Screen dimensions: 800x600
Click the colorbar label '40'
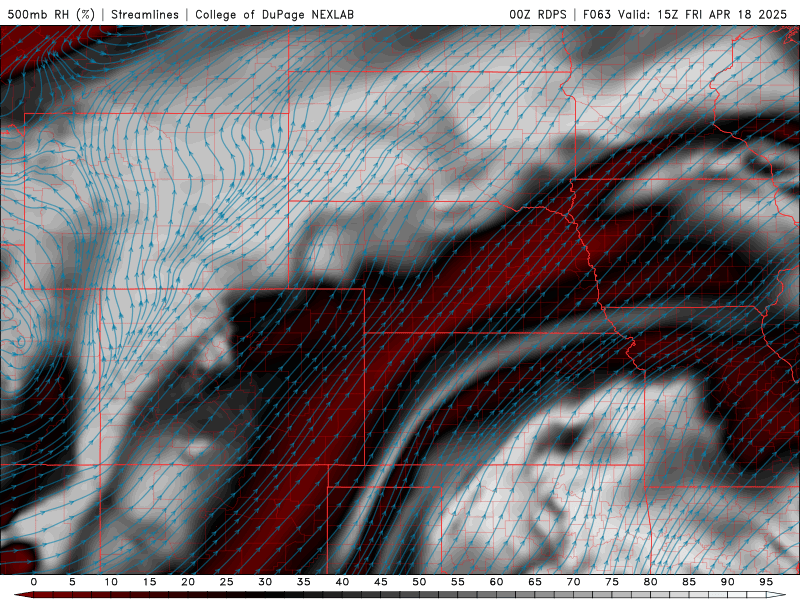pyautogui.click(x=342, y=582)
